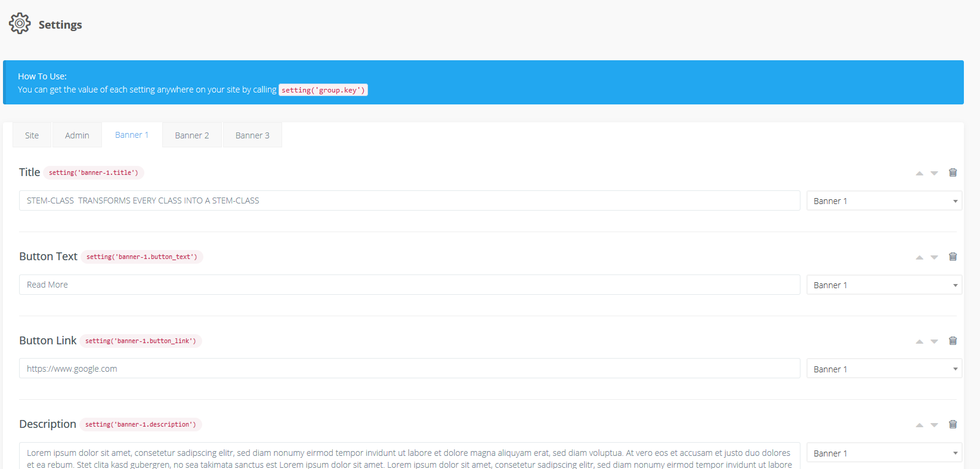Screen dimensions: 980x469
Task: Open the Button Text group dropdown
Action: (884, 285)
